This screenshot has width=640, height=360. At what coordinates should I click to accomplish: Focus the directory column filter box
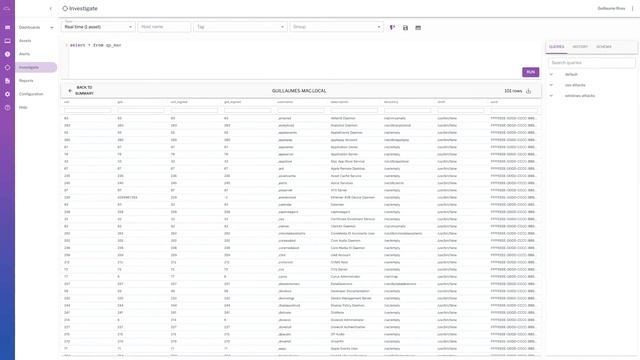coord(408,110)
